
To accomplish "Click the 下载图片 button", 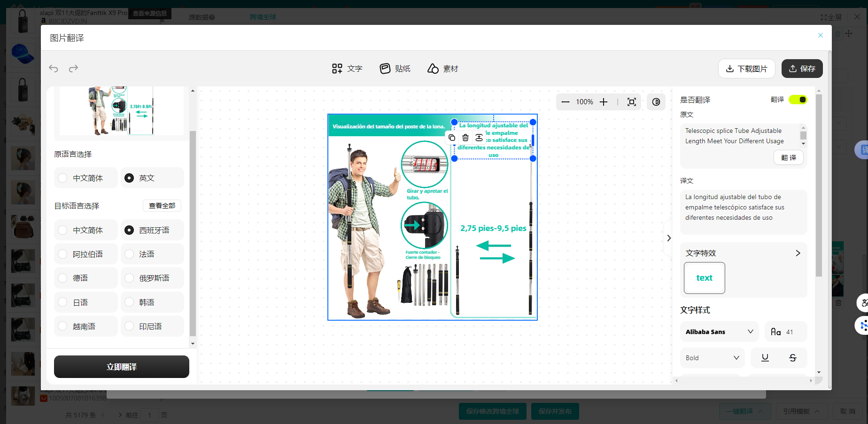I will coord(746,69).
